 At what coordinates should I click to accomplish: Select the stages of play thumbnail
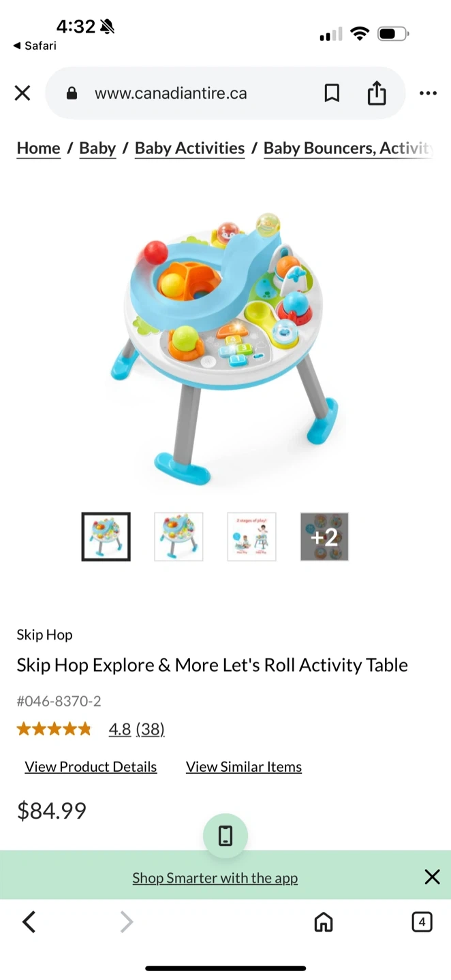251,537
